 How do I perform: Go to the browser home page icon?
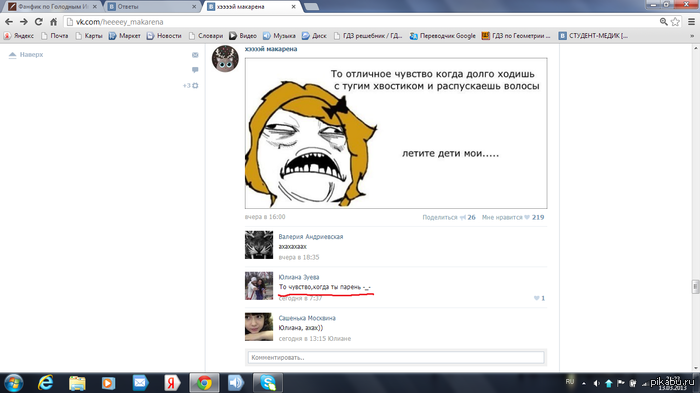54,21
